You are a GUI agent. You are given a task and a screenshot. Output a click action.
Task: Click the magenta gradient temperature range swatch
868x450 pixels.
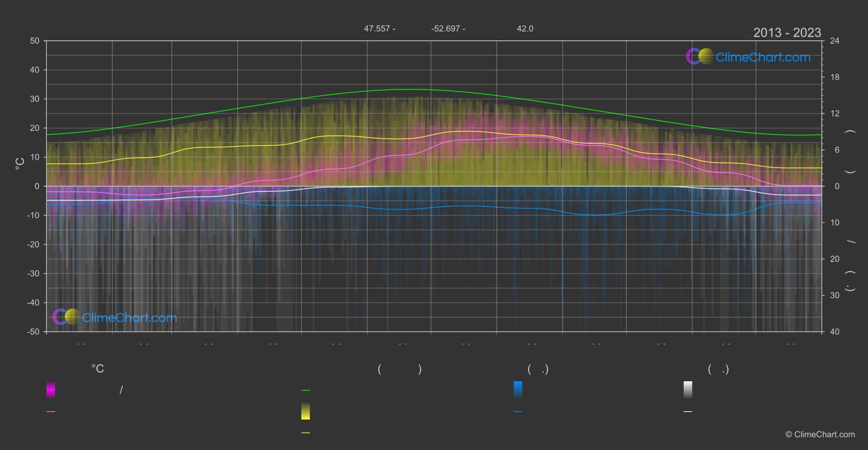pos(51,389)
